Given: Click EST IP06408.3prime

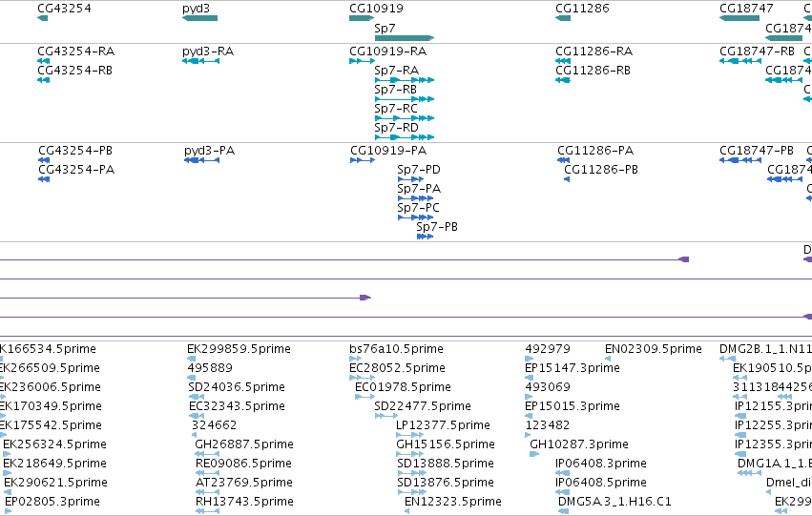Looking at the screenshot, I should click(601, 464).
